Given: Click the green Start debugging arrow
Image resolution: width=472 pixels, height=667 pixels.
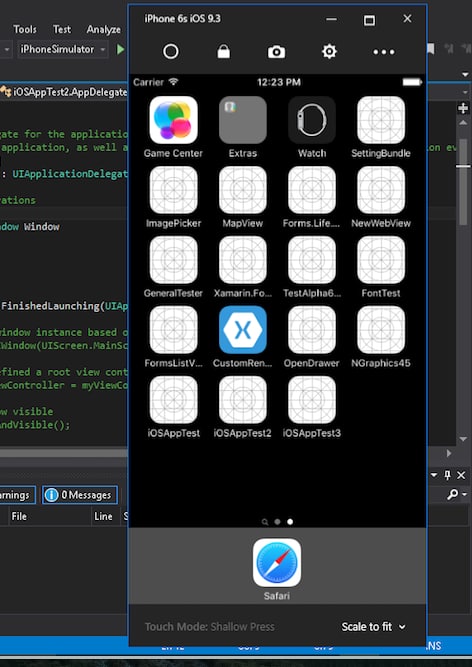Looking at the screenshot, I should point(121,49).
